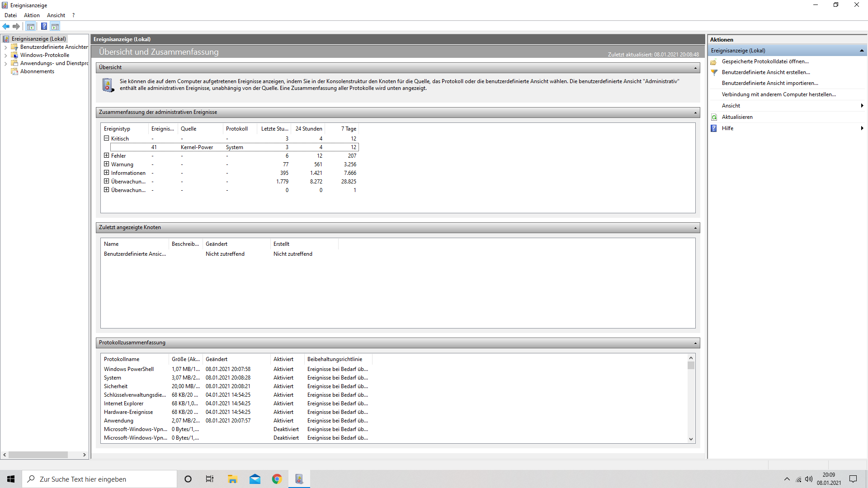The height and width of the screenshot is (488, 868).
Task: Click the blue help question-mark toolbar icon
Action: tap(44, 26)
